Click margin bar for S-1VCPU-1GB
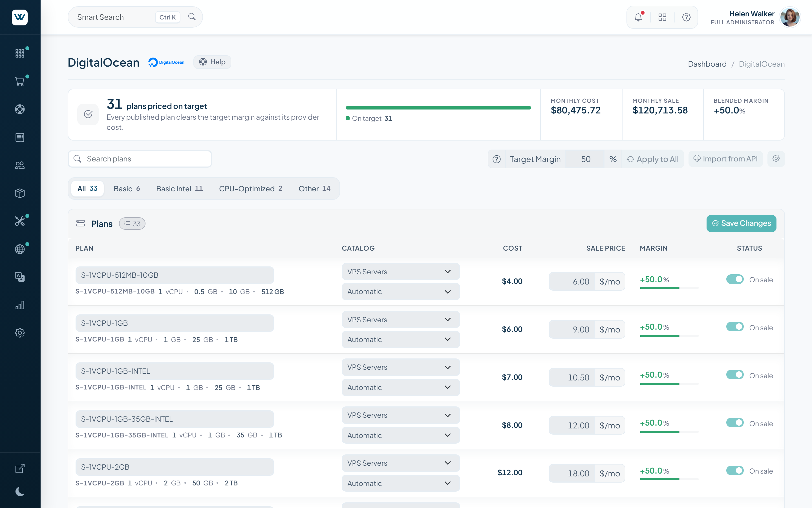 (x=669, y=336)
